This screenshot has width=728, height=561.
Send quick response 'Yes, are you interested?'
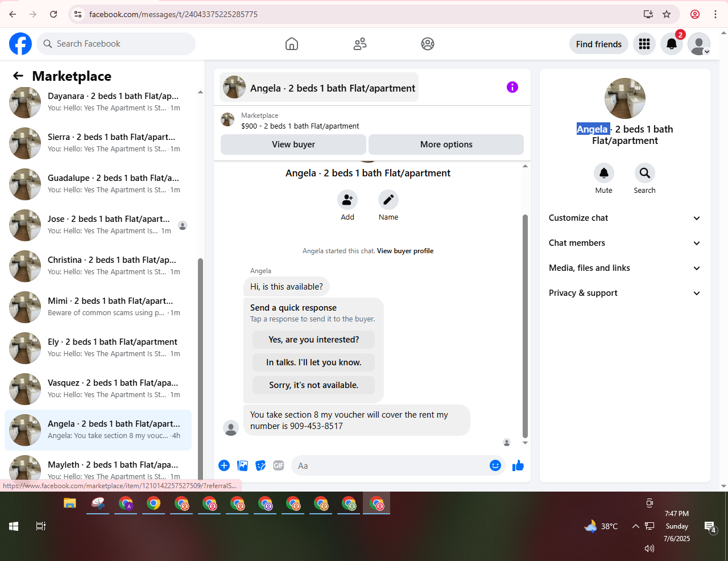point(314,340)
